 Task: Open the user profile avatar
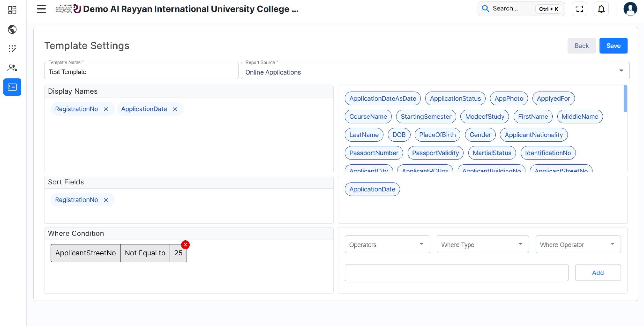[630, 9]
